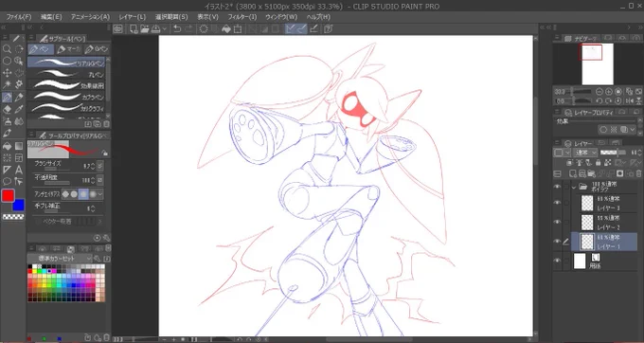Select the リアルGペン brush

pos(66,63)
